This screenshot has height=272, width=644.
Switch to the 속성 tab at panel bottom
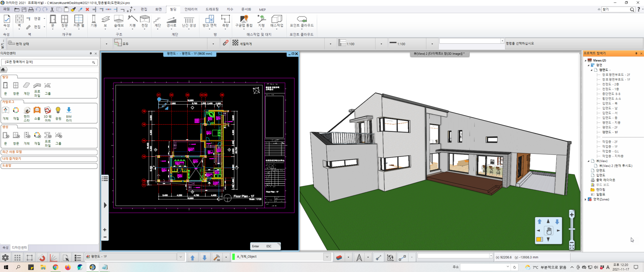[5, 247]
